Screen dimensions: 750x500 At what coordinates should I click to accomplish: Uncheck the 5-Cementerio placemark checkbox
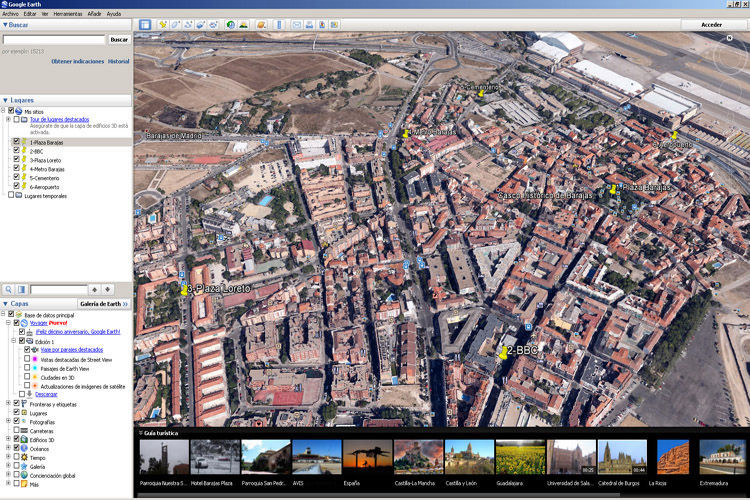tap(16, 178)
